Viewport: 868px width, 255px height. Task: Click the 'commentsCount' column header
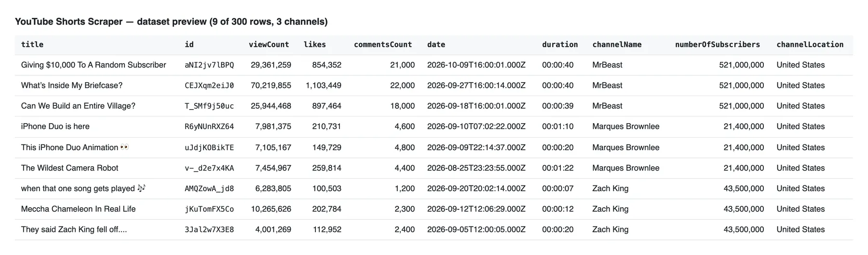click(383, 44)
